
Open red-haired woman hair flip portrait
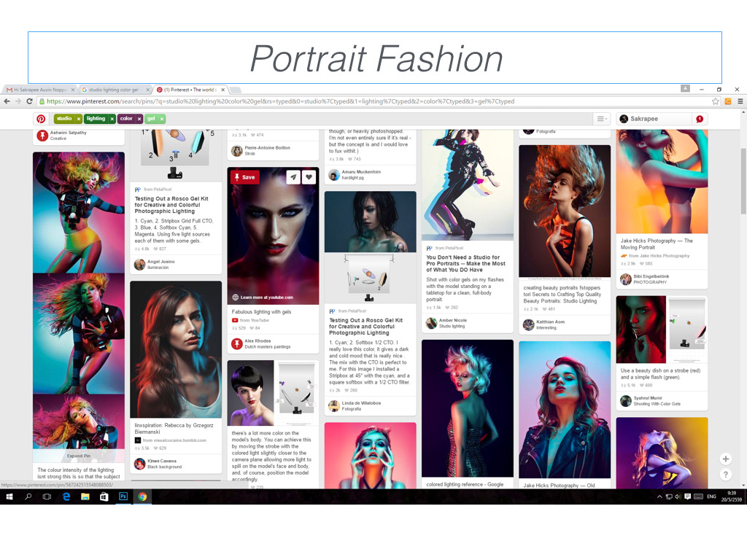[x=565, y=212]
